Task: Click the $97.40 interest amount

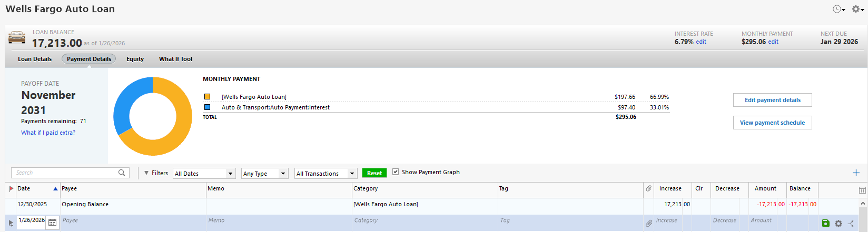Action: tap(626, 107)
